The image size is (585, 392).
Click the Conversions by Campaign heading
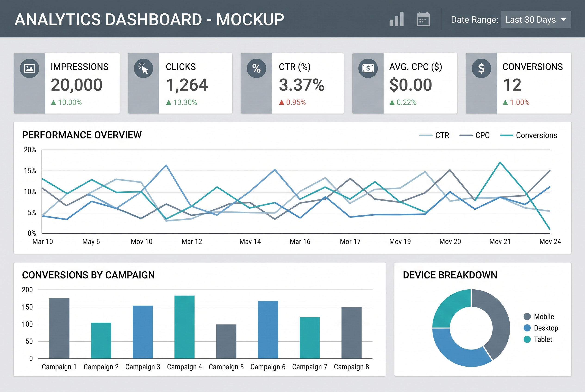[88, 275]
